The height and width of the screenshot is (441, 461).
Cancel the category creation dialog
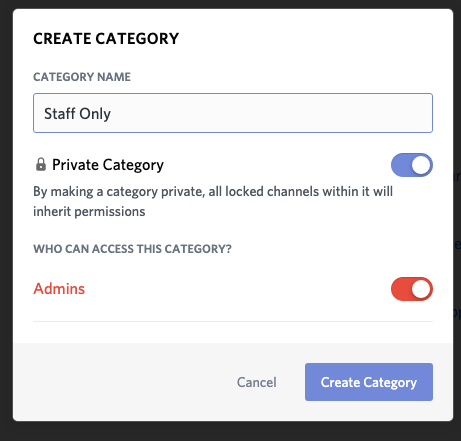pyautogui.click(x=257, y=382)
